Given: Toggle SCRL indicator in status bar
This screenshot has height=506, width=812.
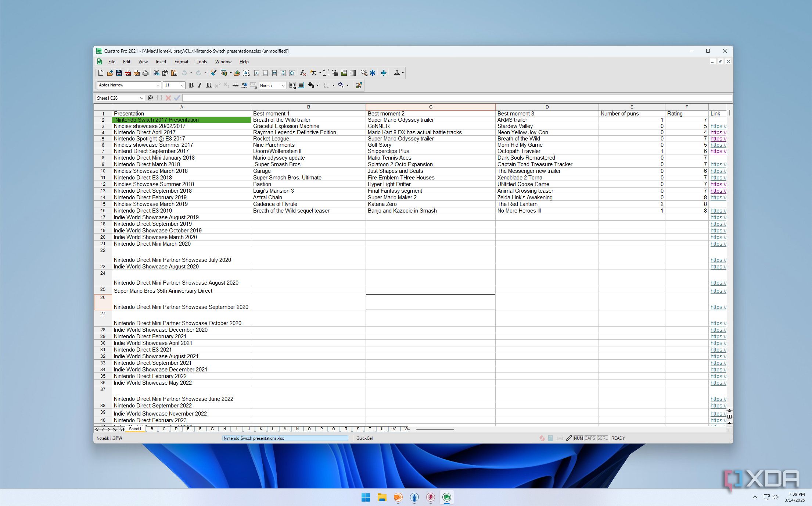Looking at the screenshot, I should [x=602, y=438].
